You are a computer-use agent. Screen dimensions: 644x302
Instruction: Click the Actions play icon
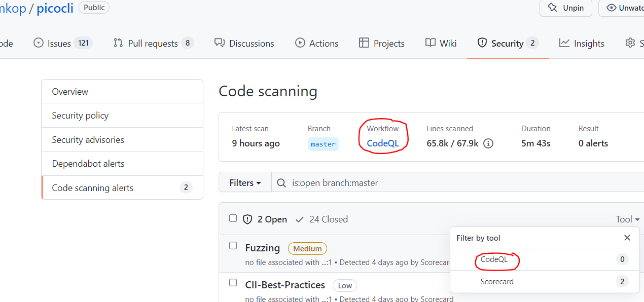tap(299, 43)
